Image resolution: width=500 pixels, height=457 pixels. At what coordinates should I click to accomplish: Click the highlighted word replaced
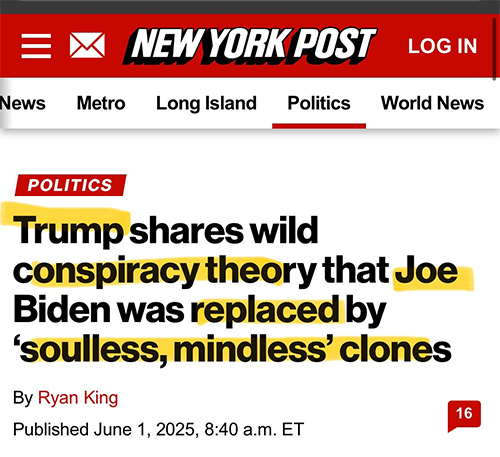(x=265, y=310)
